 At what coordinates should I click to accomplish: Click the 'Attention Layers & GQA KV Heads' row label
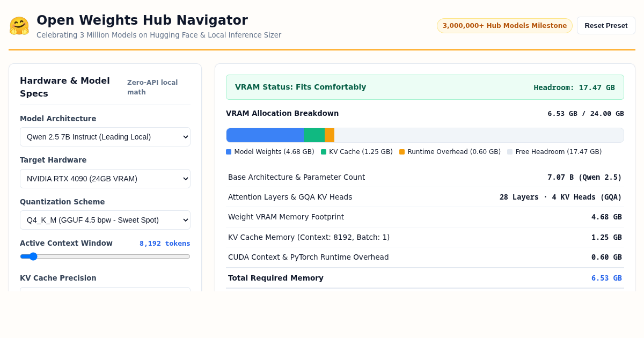point(290,197)
